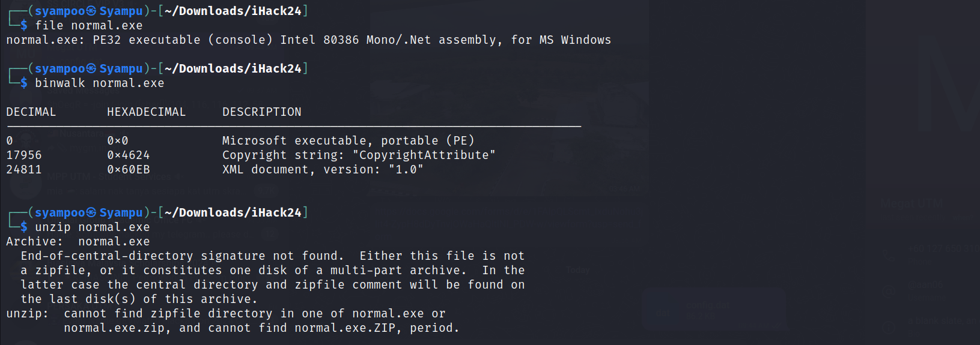Click the dollar prompt before 'unzip normal.exe'

[24, 227]
